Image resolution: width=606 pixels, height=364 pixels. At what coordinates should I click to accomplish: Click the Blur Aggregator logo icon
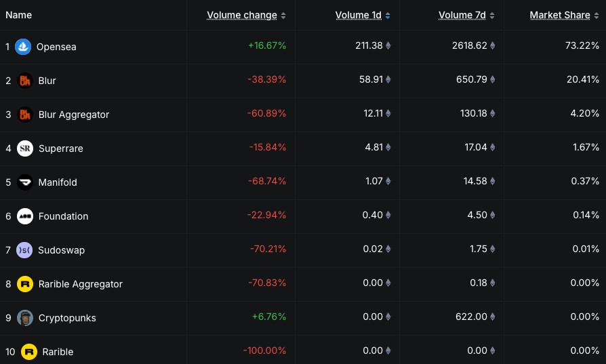click(25, 115)
